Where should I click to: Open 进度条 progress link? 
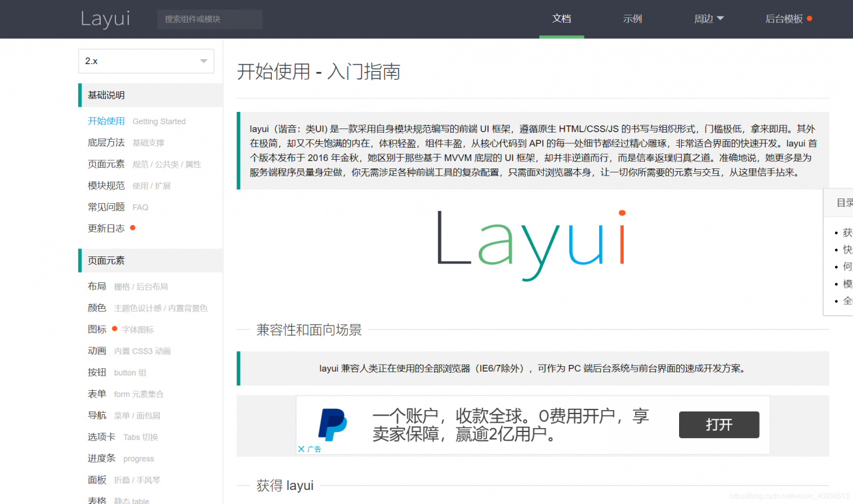click(x=121, y=458)
